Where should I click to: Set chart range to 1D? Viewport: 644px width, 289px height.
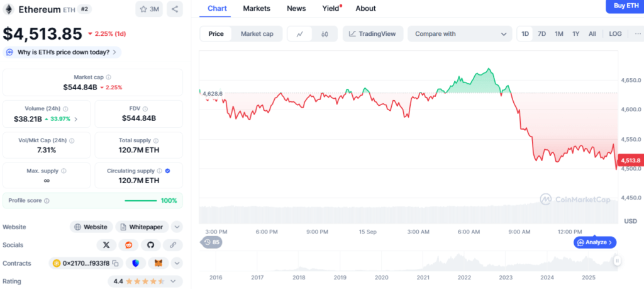[x=525, y=34]
